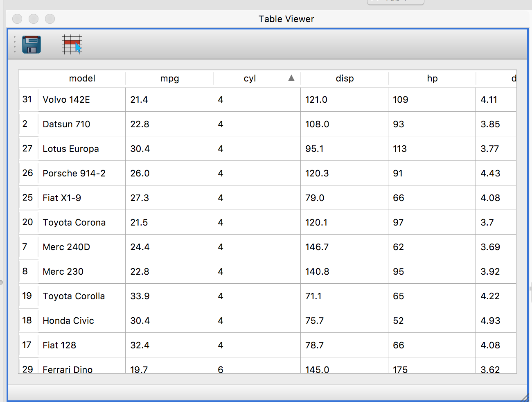
Task: Click row number 25 for Fiat X1-9
Action: [x=28, y=198]
